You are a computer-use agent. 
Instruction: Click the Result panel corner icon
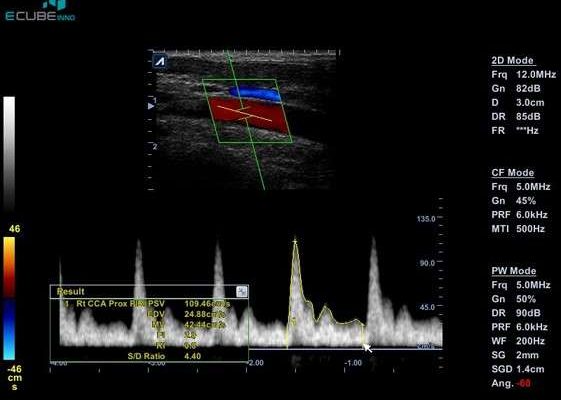pyautogui.click(x=242, y=292)
